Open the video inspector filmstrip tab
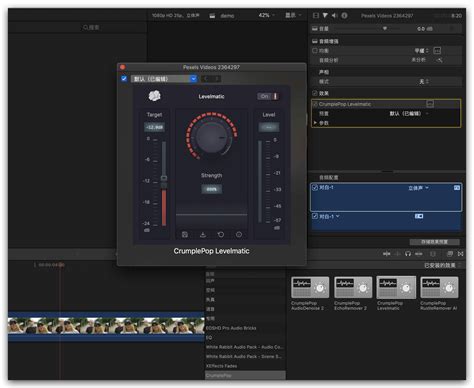The height and width of the screenshot is (388, 474). (316, 15)
